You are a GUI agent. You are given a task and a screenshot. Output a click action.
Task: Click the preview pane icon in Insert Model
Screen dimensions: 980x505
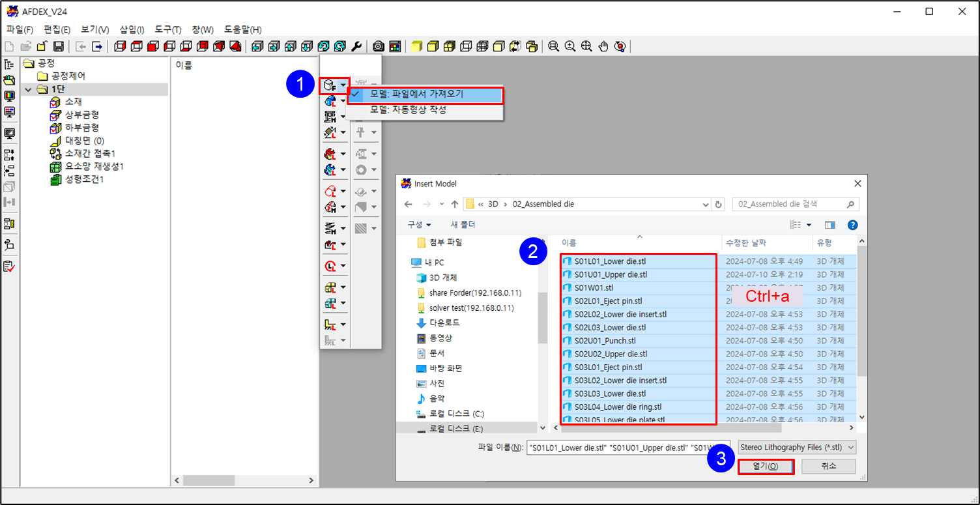click(x=830, y=225)
